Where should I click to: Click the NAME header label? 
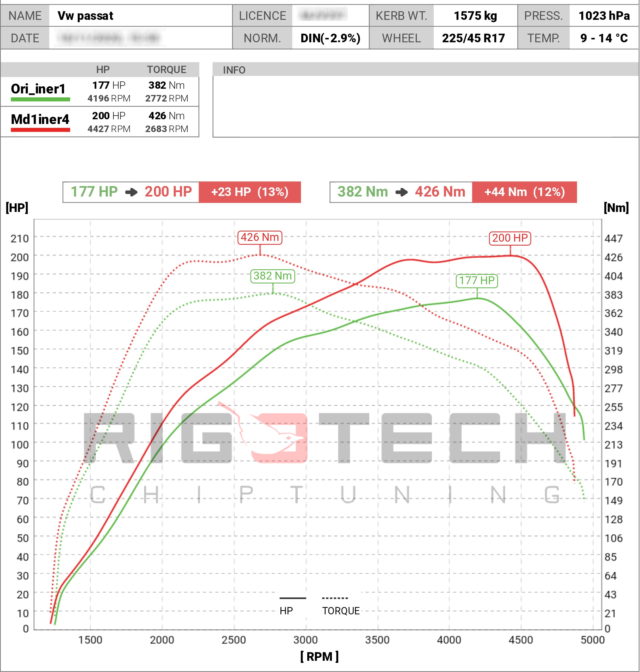point(25,16)
